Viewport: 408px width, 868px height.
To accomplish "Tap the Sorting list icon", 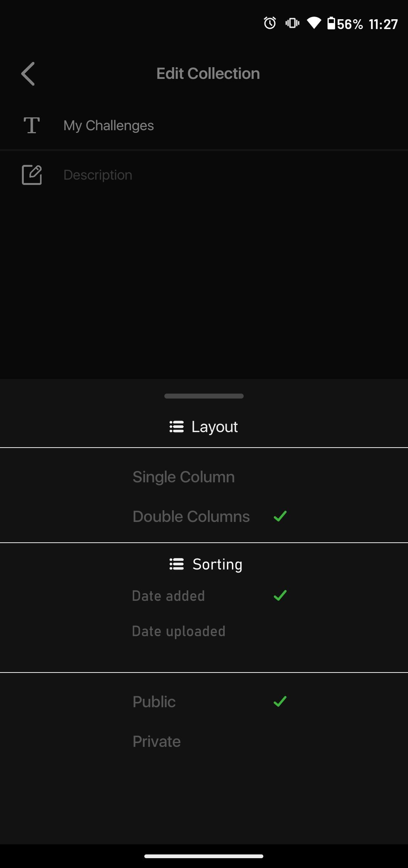I will tap(176, 564).
